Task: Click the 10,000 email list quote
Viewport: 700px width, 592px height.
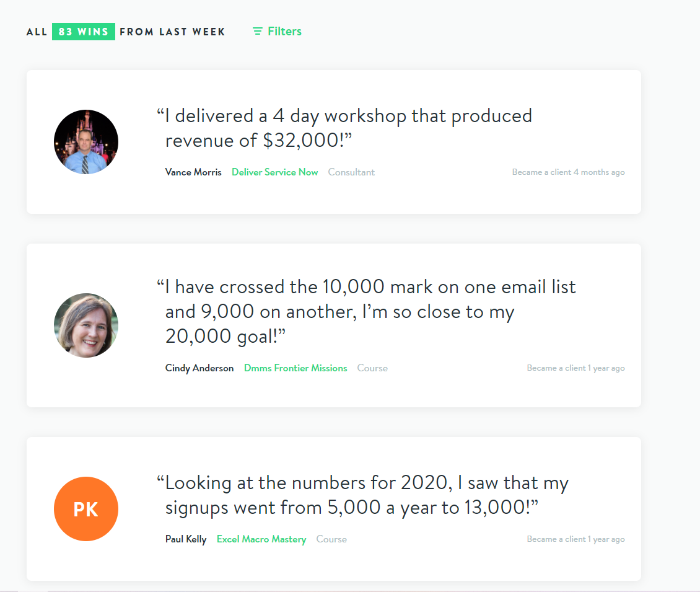Action: point(365,312)
